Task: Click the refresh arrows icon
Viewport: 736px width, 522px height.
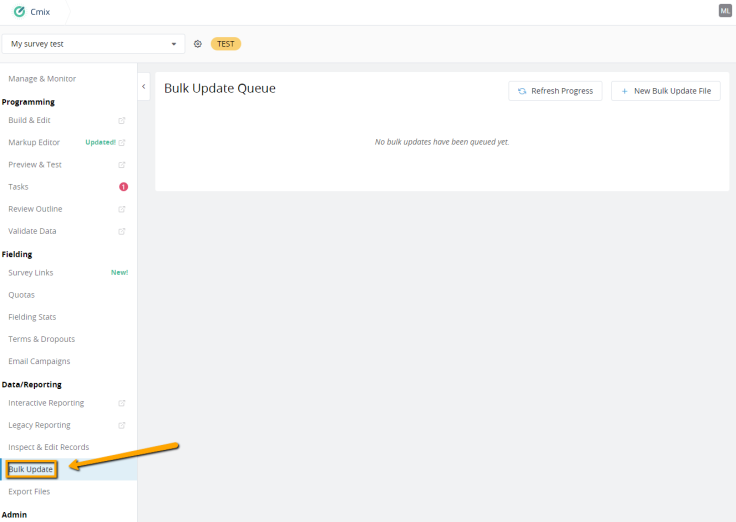Action: pos(521,91)
